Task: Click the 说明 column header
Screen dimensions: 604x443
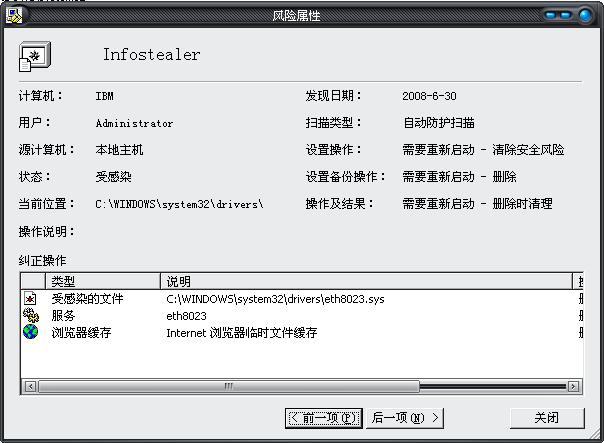Action: point(366,281)
